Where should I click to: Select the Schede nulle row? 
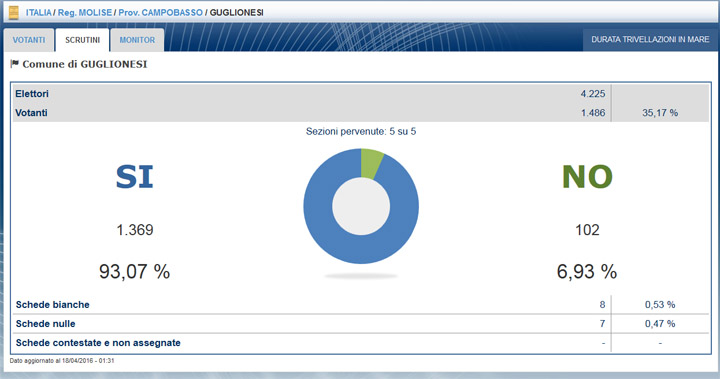coord(361,324)
